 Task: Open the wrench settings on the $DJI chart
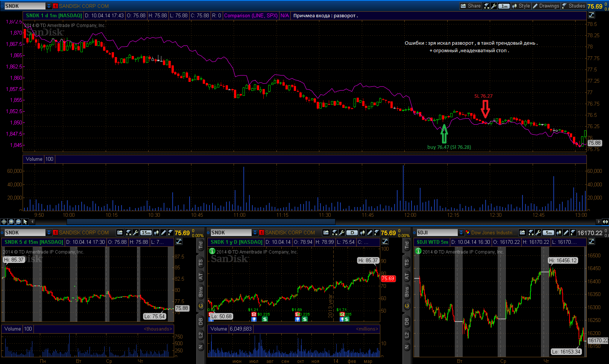538,233
